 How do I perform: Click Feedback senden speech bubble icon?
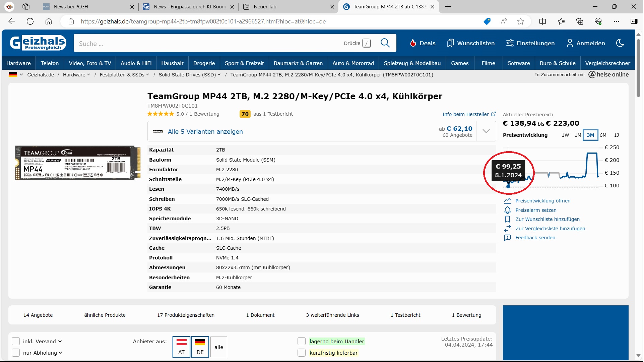coord(507,238)
